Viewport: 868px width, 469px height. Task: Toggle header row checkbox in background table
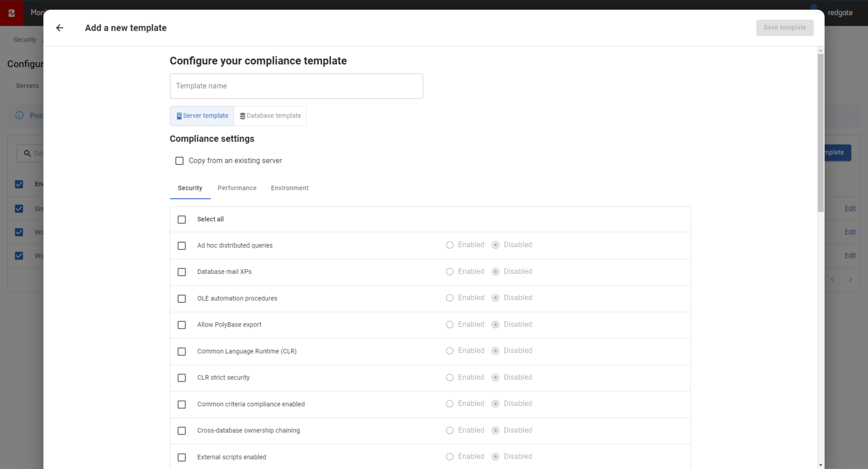[x=19, y=184]
